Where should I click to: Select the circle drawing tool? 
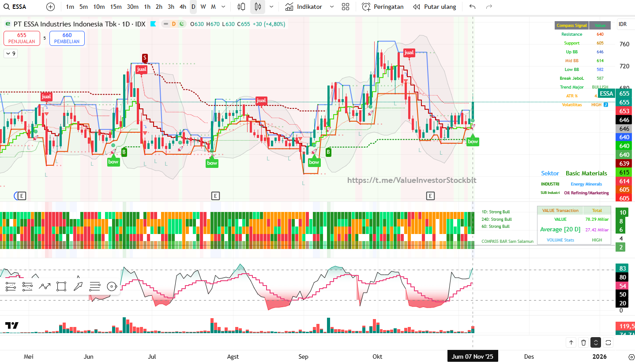(112, 286)
